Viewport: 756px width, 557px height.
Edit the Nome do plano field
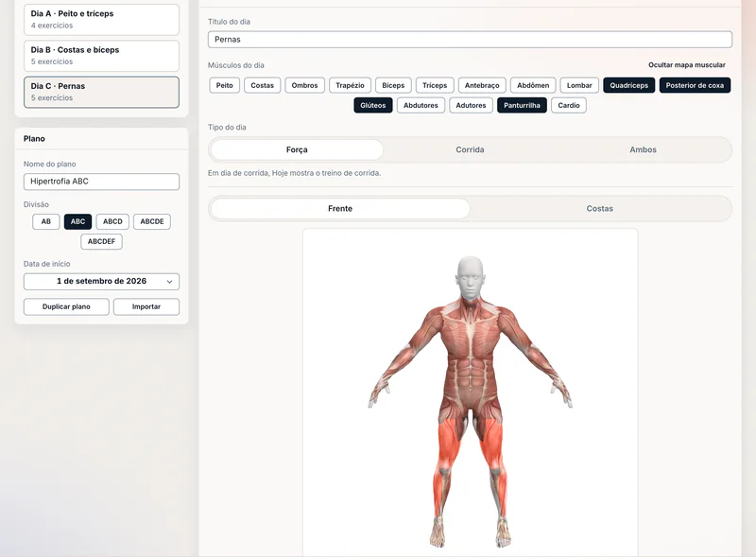point(101,182)
